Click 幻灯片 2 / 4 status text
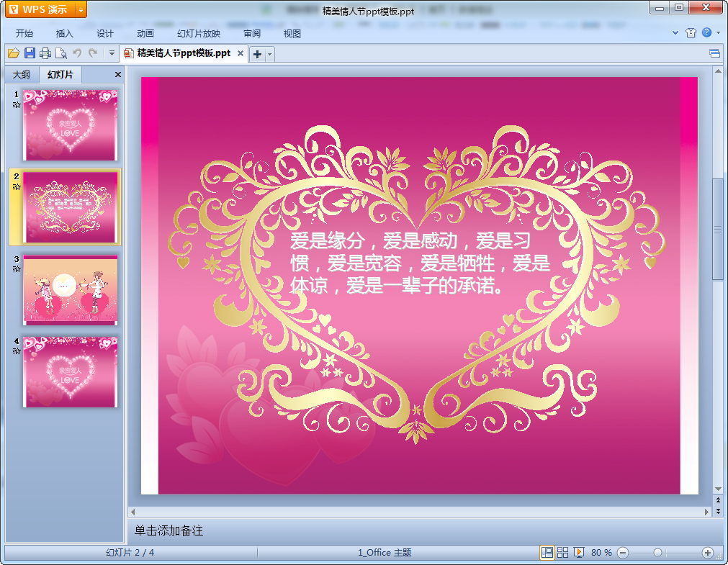 pyautogui.click(x=130, y=553)
